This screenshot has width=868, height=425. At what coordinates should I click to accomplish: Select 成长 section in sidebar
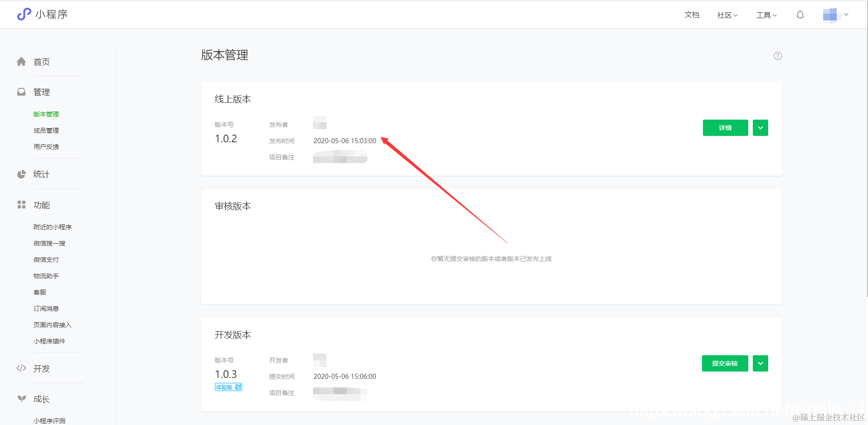[x=42, y=399]
